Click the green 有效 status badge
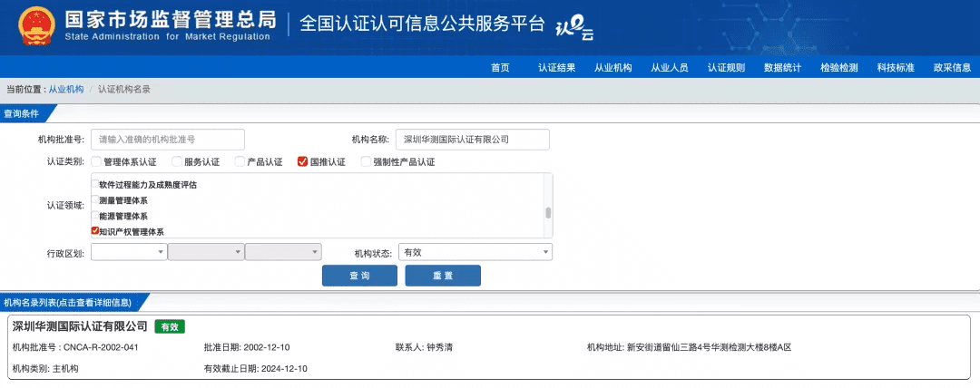The width and height of the screenshot is (980, 388). tap(169, 326)
